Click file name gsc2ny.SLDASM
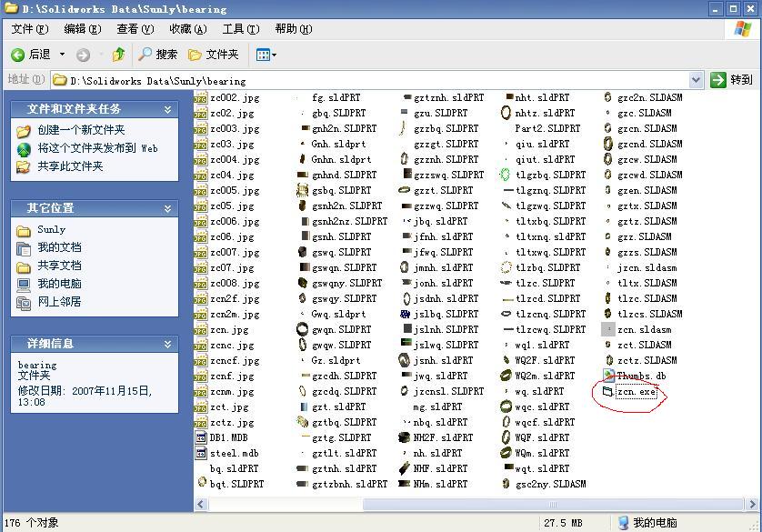Image resolution: width=762 pixels, height=532 pixels. [x=550, y=484]
